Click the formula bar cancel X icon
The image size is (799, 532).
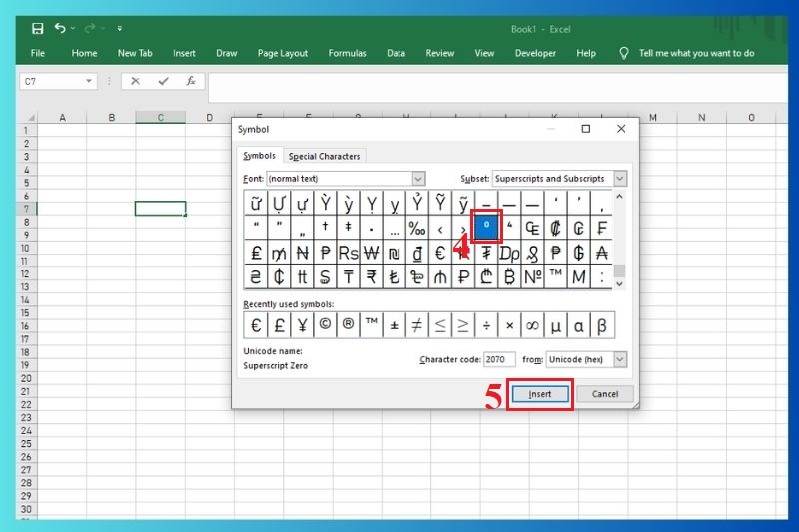135,81
